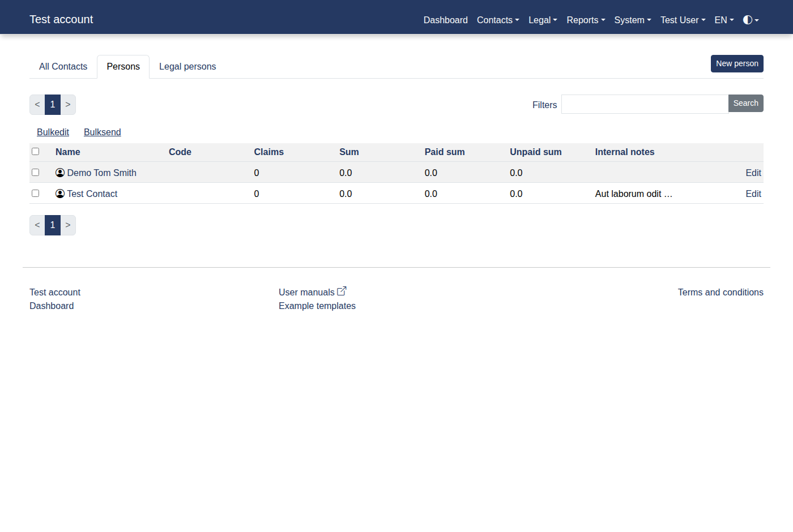Go to next page using top arrow
Image resolution: width=793 pixels, height=532 pixels.
tap(68, 105)
